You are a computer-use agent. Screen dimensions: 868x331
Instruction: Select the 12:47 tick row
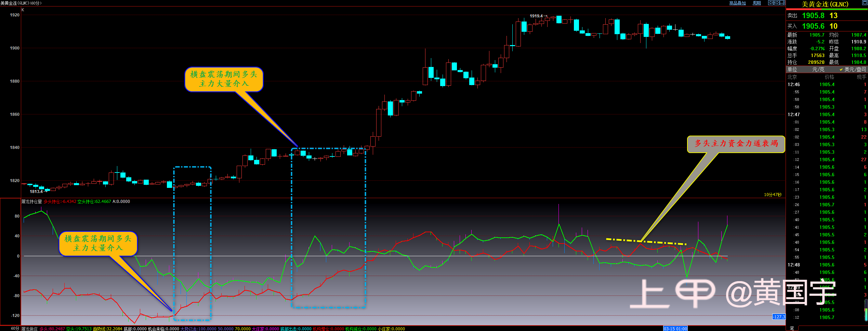(827, 114)
